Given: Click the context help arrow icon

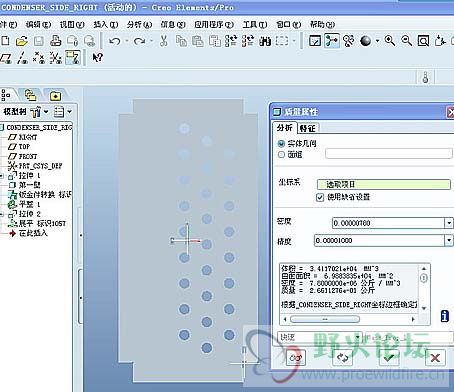Looking at the screenshot, I should point(97,58).
